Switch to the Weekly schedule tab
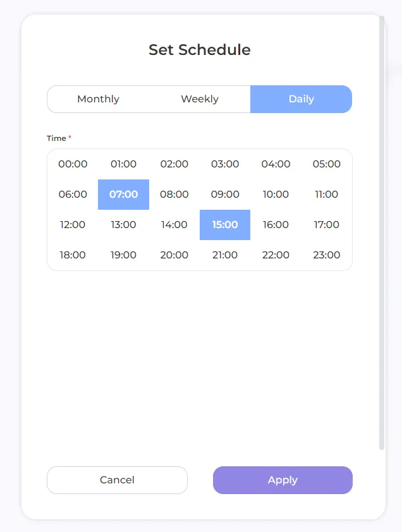This screenshot has width=402, height=532. [200, 99]
